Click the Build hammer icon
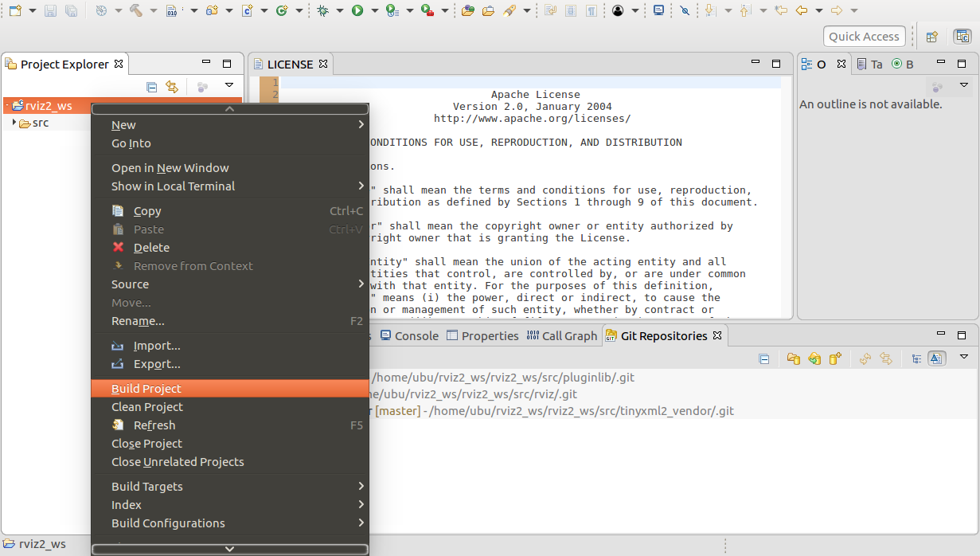 point(136,10)
